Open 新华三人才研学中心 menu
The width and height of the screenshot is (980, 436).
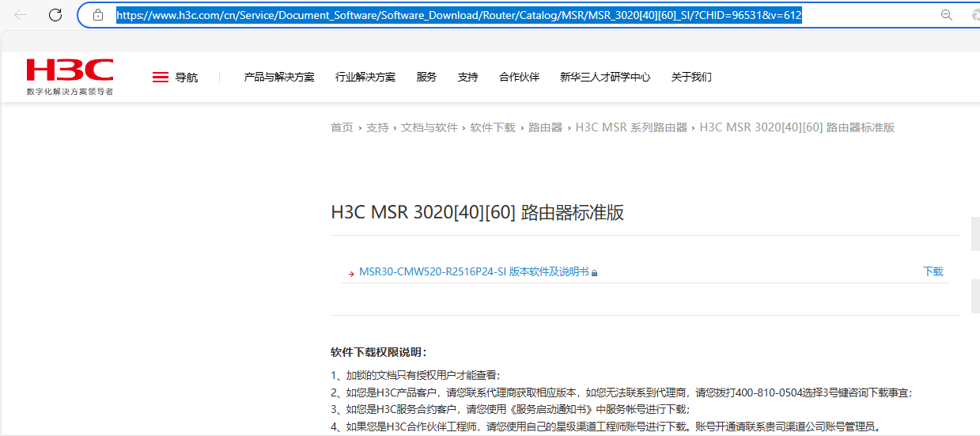(605, 77)
